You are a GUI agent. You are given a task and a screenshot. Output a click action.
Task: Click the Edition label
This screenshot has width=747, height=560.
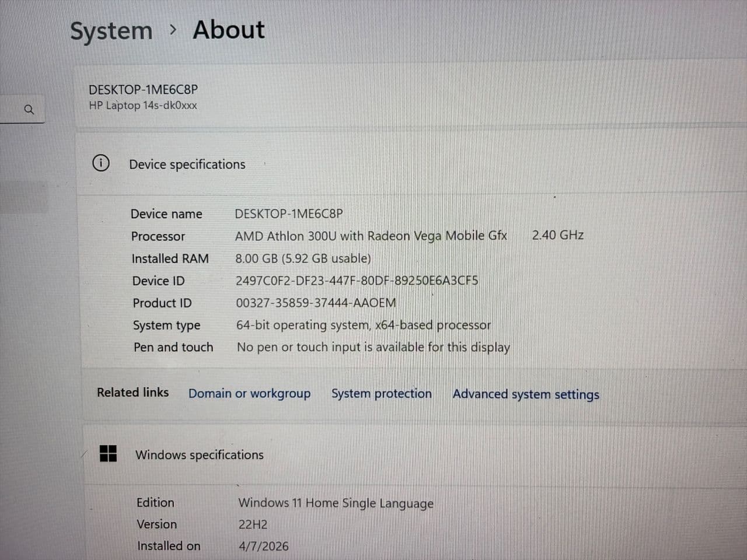click(x=155, y=502)
